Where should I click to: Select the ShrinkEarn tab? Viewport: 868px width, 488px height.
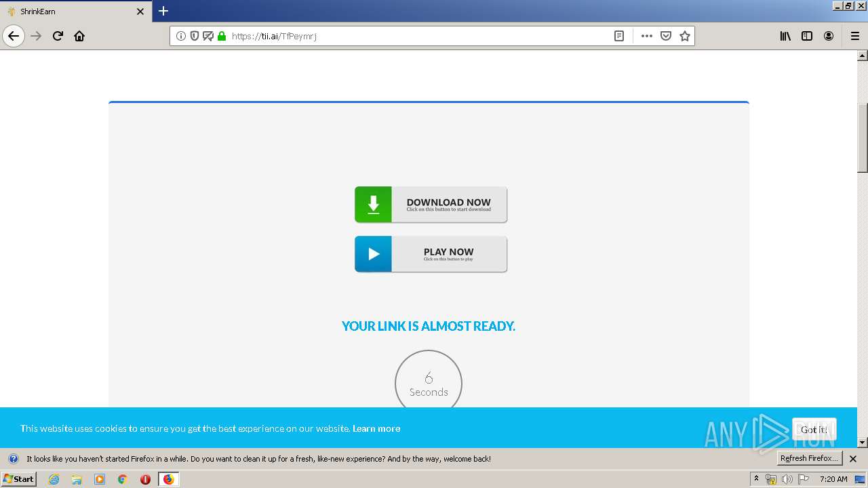75,12
